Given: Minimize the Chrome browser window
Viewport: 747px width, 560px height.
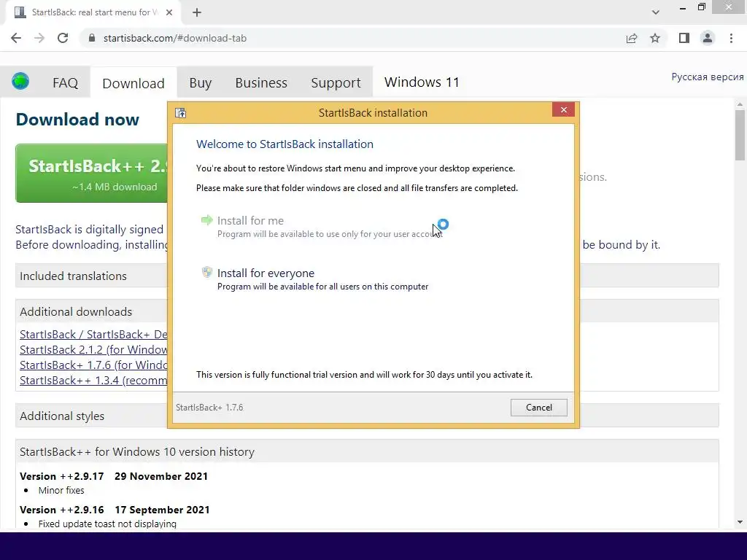Looking at the screenshot, I should (x=683, y=7).
